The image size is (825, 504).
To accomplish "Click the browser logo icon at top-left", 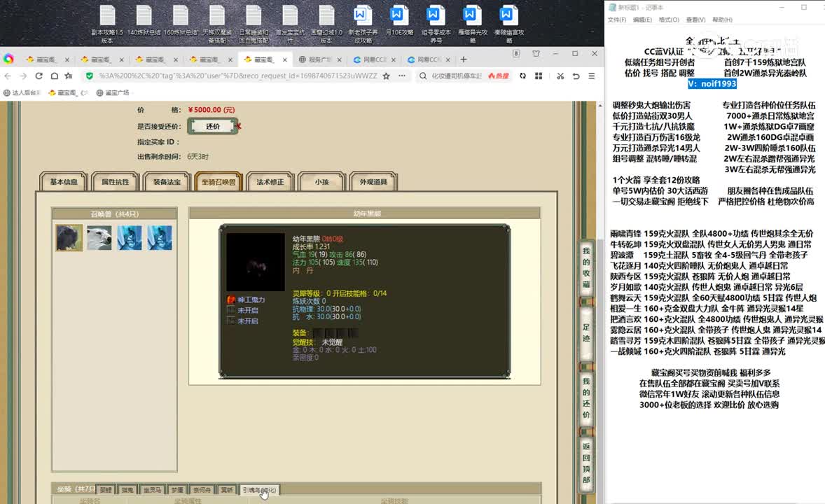I will pos(8,59).
